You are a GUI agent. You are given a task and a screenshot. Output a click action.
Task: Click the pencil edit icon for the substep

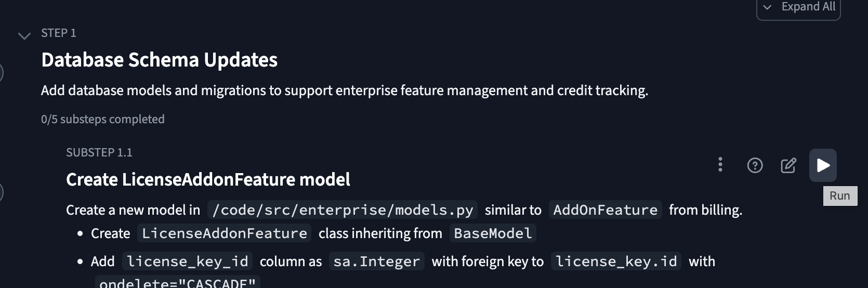pyautogui.click(x=788, y=165)
